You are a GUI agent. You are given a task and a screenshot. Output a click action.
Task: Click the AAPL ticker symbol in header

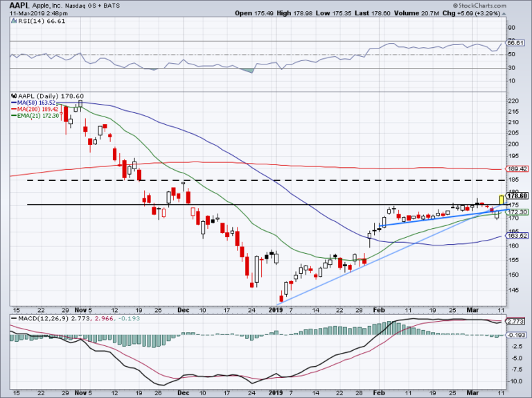20,6
